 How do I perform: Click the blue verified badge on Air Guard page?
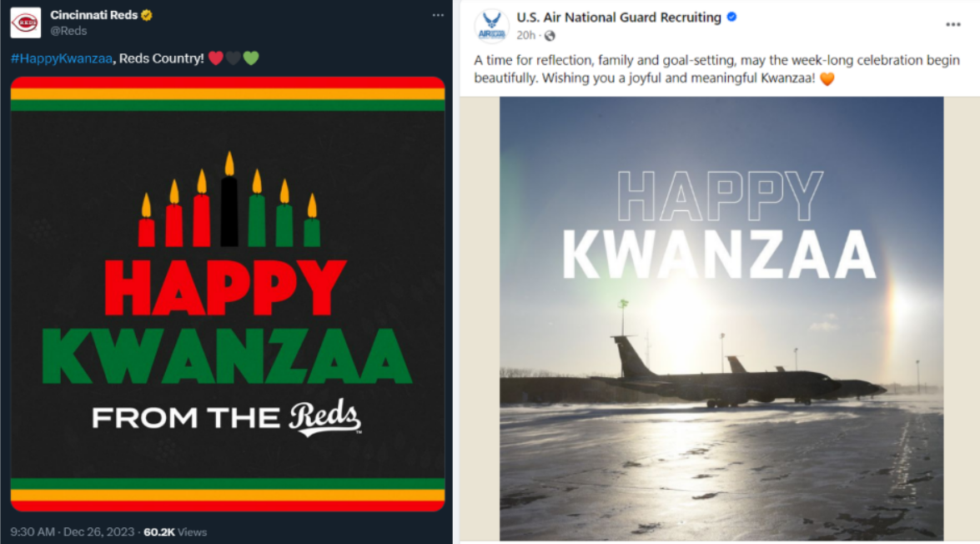(732, 17)
